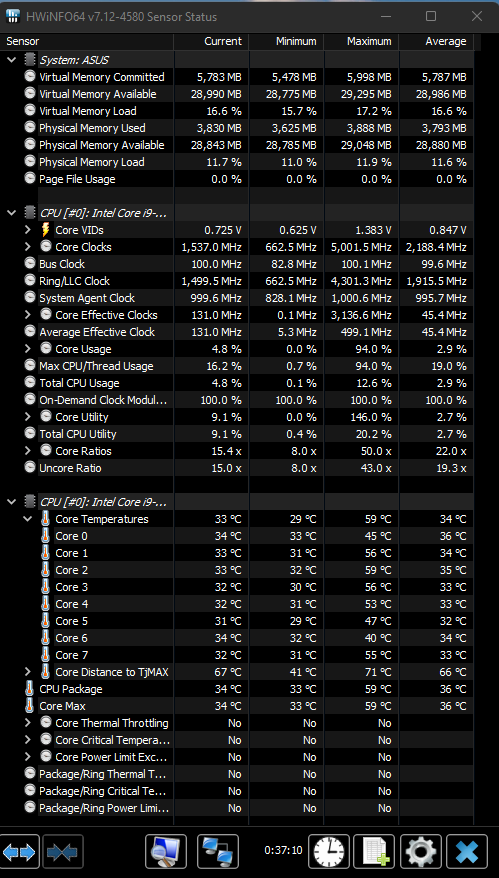Maximize the HWiNFO64 window
499x878 pixels.
[431, 16]
